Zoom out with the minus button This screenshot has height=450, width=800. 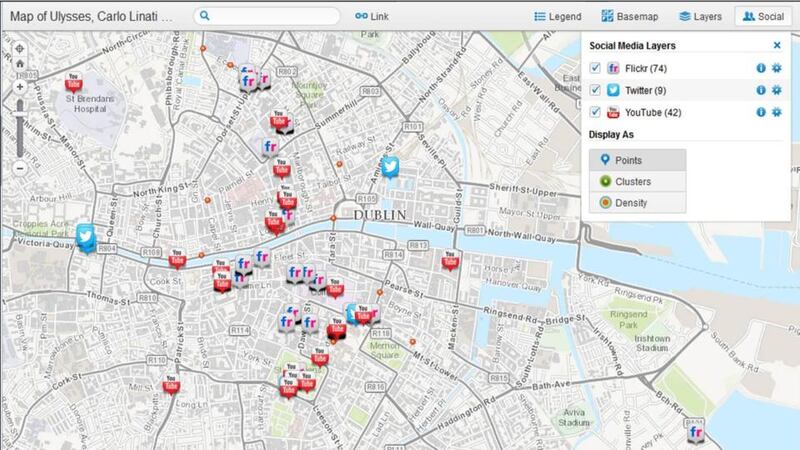pyautogui.click(x=20, y=168)
